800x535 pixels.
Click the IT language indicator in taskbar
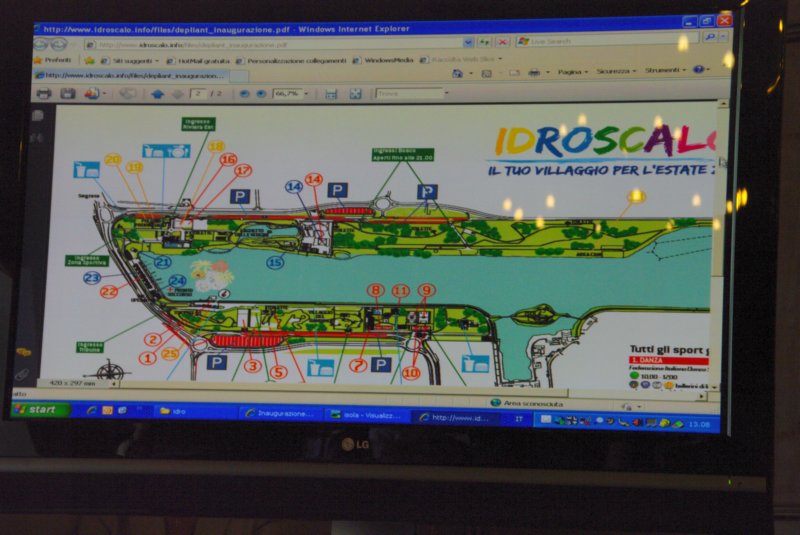[518, 419]
